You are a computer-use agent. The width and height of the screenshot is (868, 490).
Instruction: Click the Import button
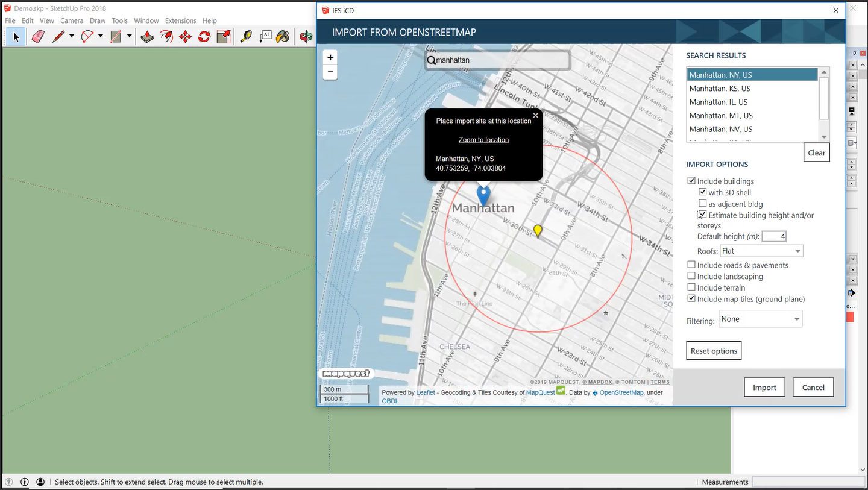click(x=764, y=388)
